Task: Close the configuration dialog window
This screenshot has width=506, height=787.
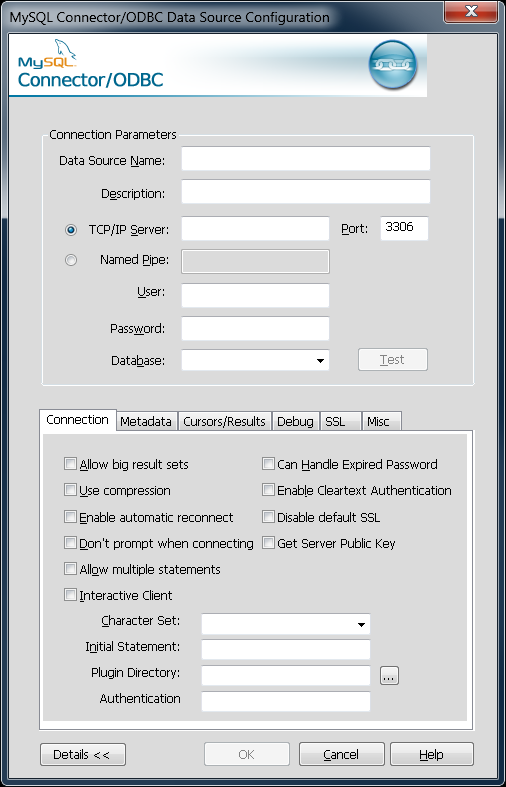Action: [x=470, y=12]
